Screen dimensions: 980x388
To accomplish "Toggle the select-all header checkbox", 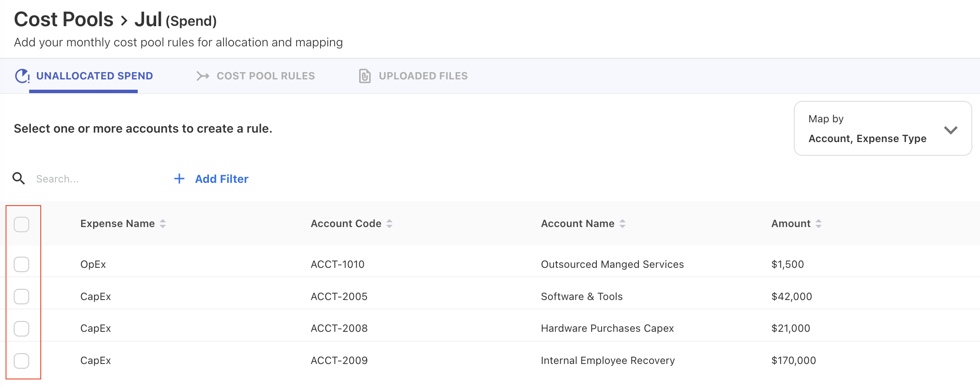I will coord(21,224).
